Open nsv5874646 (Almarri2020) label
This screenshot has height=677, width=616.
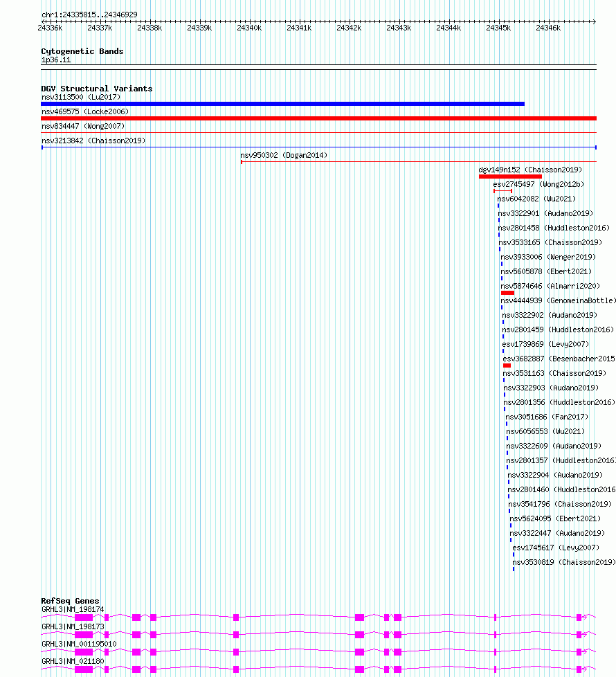point(550,287)
